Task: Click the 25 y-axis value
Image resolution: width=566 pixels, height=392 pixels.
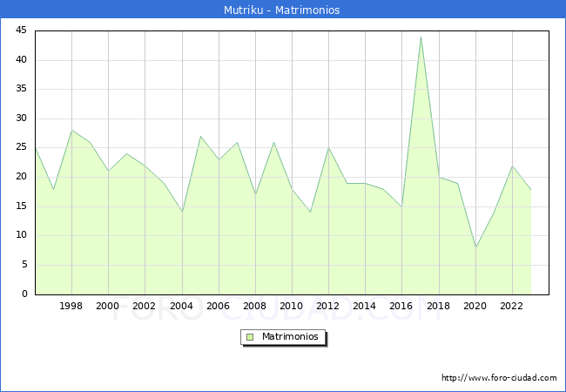Action: click(21, 147)
